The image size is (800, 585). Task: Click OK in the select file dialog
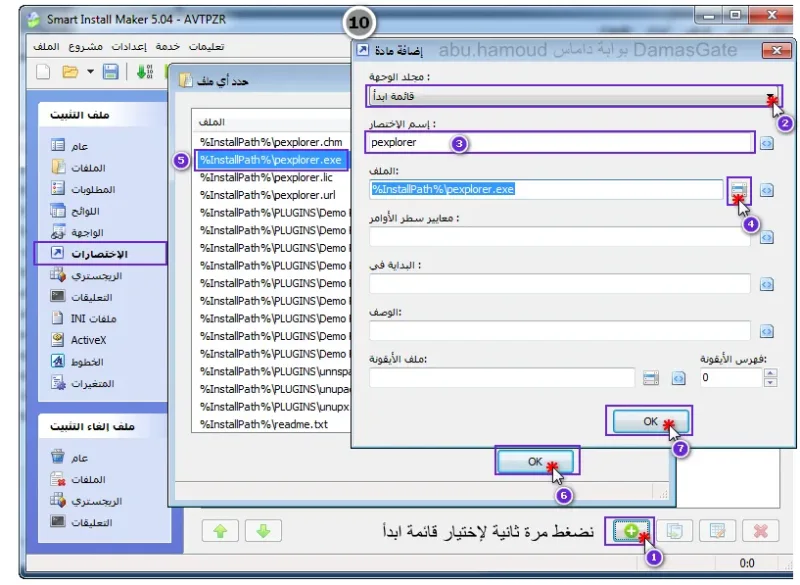[x=535, y=462]
